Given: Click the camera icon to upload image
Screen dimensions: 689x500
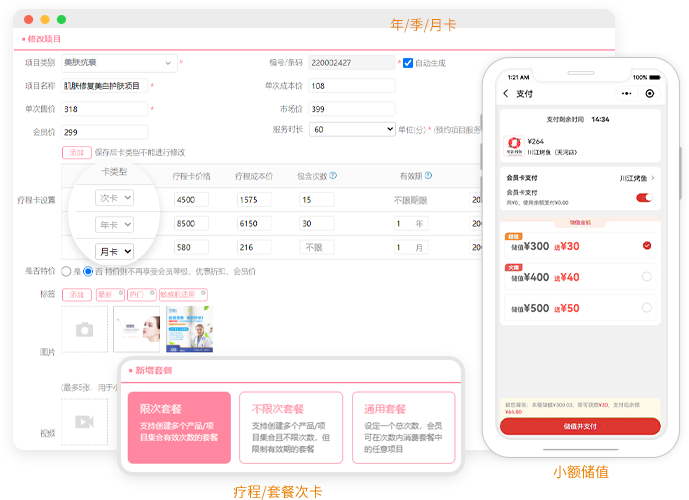Looking at the screenshot, I should (x=84, y=329).
